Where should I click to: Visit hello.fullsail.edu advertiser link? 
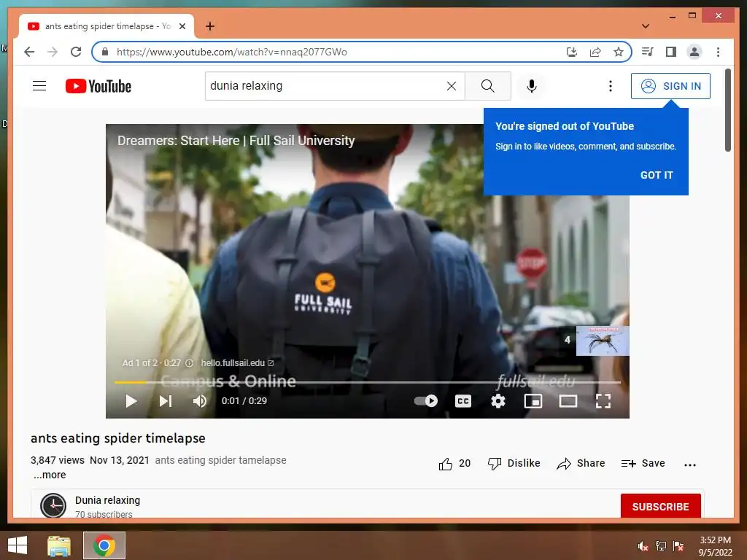coord(237,363)
